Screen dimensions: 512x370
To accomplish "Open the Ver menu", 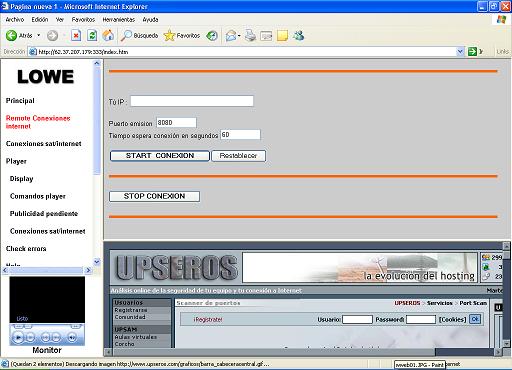I will (60, 20).
